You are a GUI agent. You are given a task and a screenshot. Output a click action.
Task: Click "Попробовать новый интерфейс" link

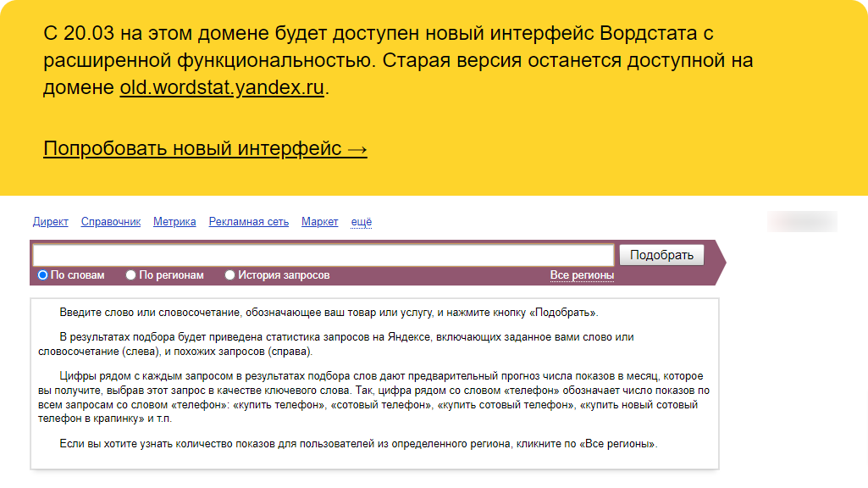206,148
